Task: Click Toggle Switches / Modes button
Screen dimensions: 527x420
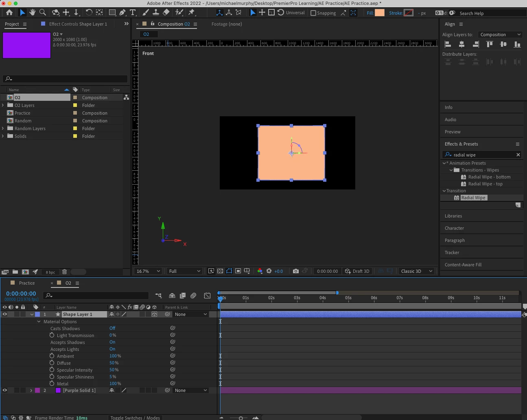Action: tap(135, 418)
